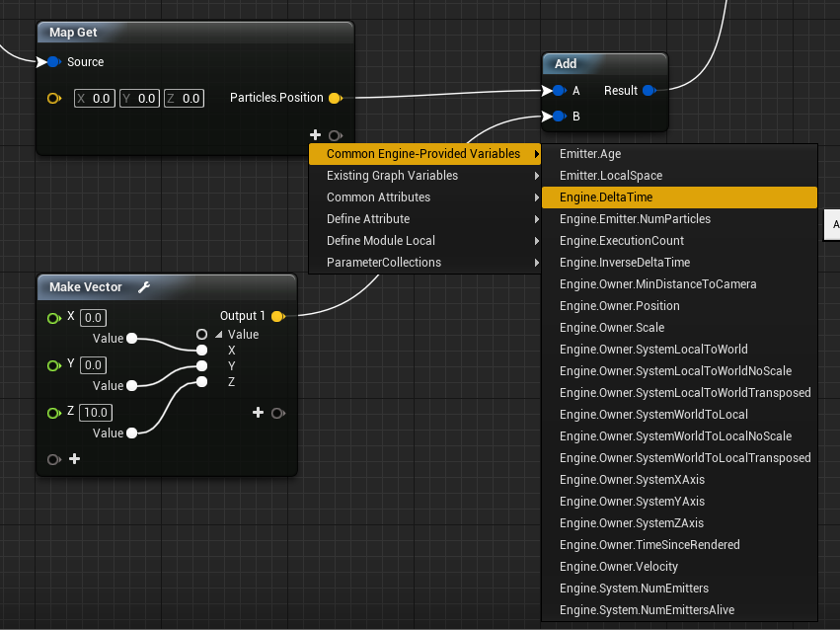
Task: Choose Engine.Owner.SystemWorldToLocalNoScale variable
Action: (680, 436)
